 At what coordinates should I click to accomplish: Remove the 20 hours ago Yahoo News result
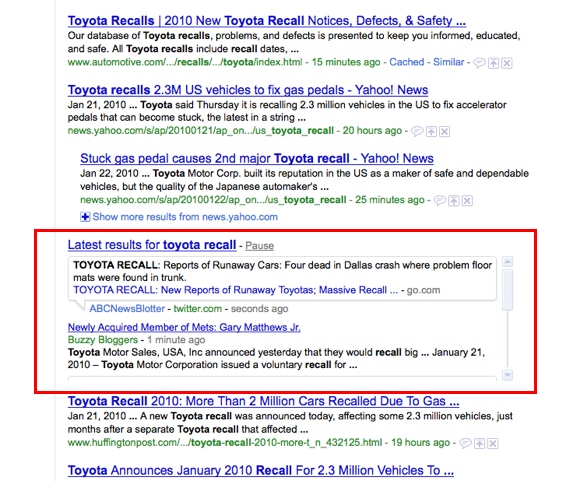(x=444, y=131)
